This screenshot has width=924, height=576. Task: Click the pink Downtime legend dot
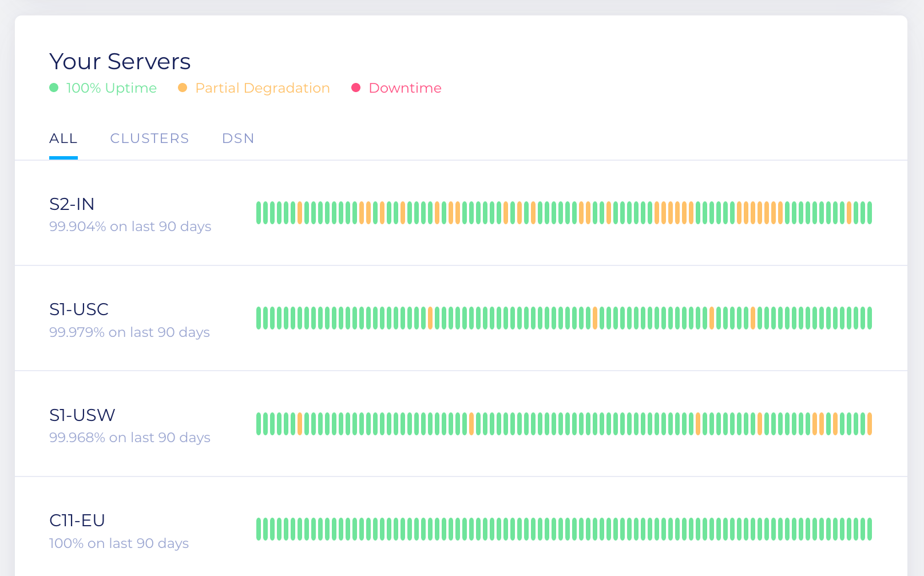pyautogui.click(x=356, y=88)
